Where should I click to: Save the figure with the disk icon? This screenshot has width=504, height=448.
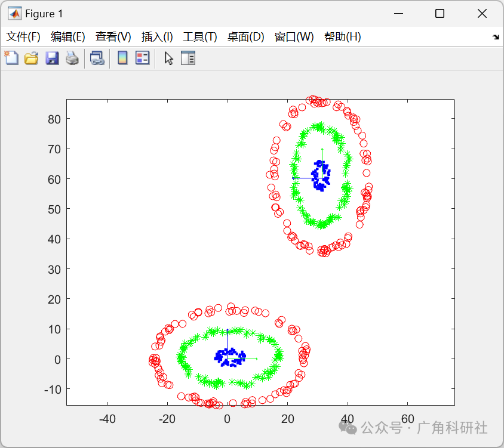51,58
